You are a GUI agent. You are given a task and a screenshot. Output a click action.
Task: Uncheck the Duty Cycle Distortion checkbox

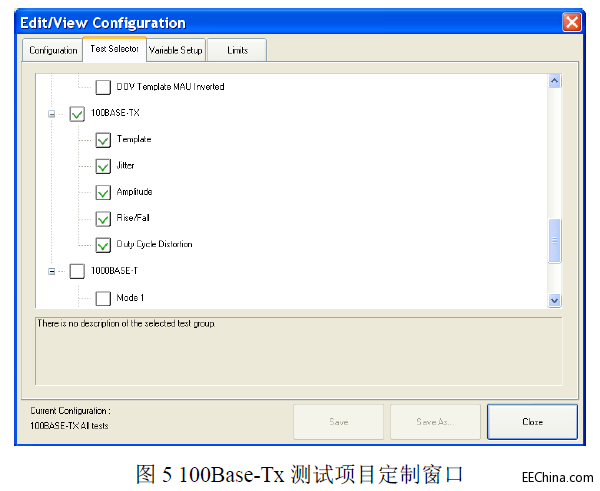click(103, 245)
